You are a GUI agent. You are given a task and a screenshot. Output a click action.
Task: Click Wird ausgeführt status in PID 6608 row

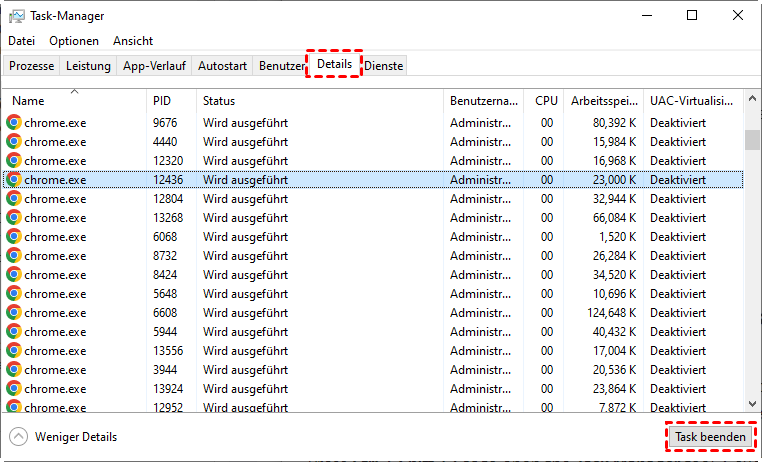coord(245,312)
